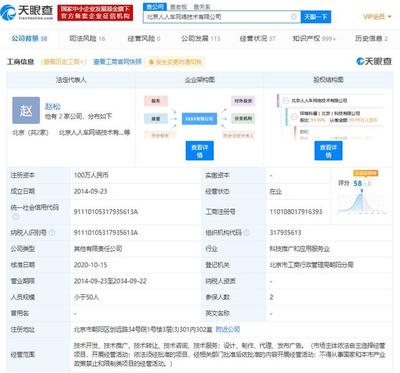The image size is (400, 373).
Task: Click the 天眼一下 search button
Action: 316,17
